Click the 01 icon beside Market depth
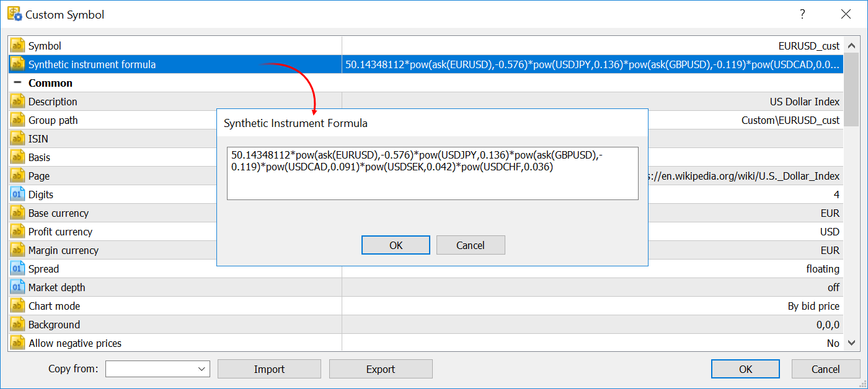 click(x=16, y=287)
